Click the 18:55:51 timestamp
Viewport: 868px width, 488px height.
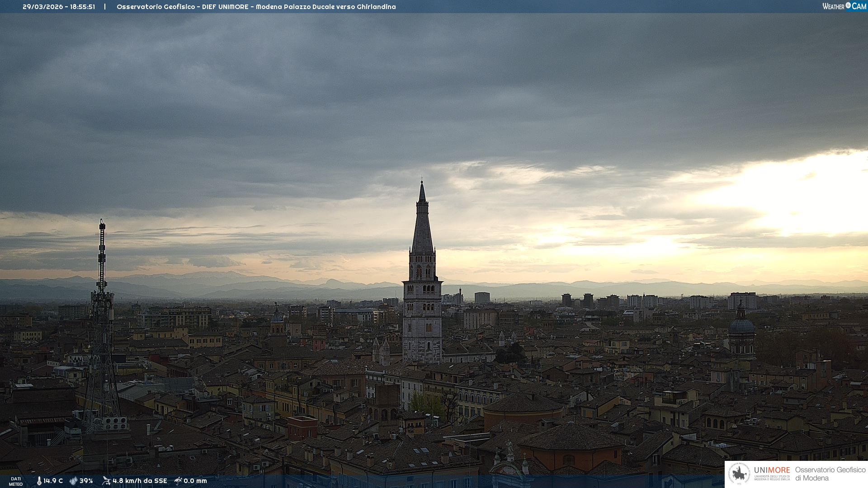click(x=82, y=7)
